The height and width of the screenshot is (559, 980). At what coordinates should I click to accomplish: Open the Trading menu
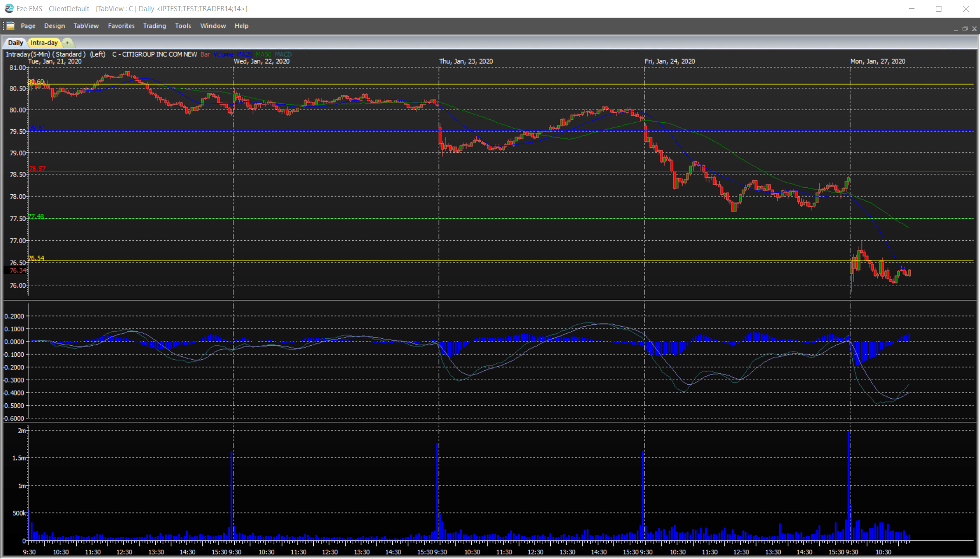click(154, 26)
